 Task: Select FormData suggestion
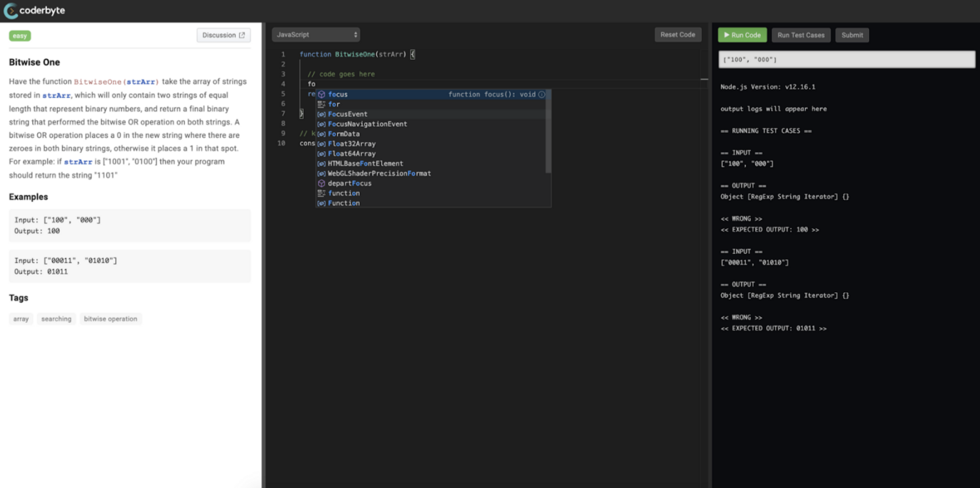[430, 134]
